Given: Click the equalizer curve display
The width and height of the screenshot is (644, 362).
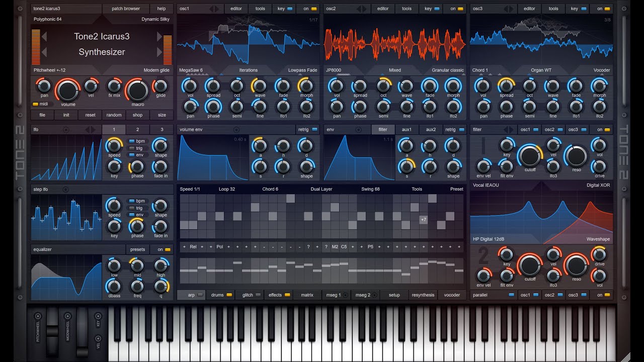Looking at the screenshot, I should [66, 278].
